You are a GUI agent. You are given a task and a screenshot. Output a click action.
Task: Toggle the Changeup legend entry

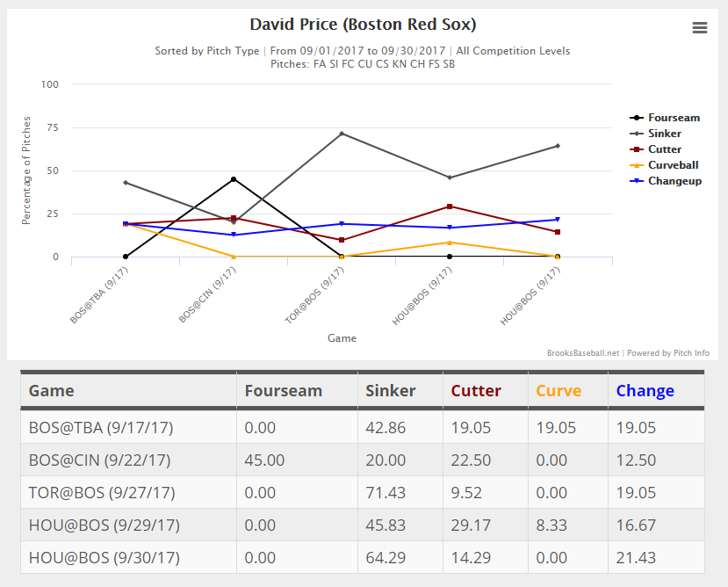tap(674, 181)
